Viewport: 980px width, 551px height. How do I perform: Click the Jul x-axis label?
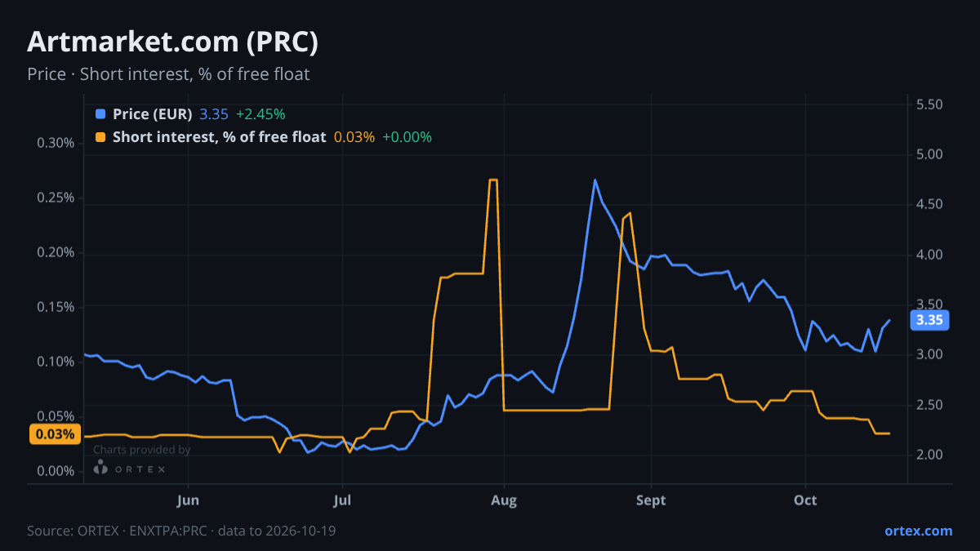pos(342,500)
